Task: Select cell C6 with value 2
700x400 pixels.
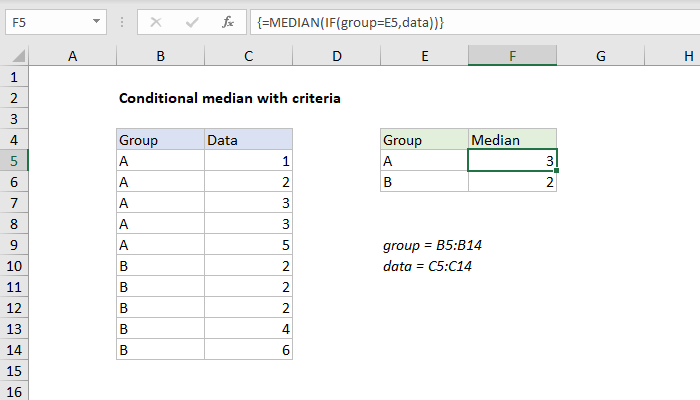Action: [248, 182]
